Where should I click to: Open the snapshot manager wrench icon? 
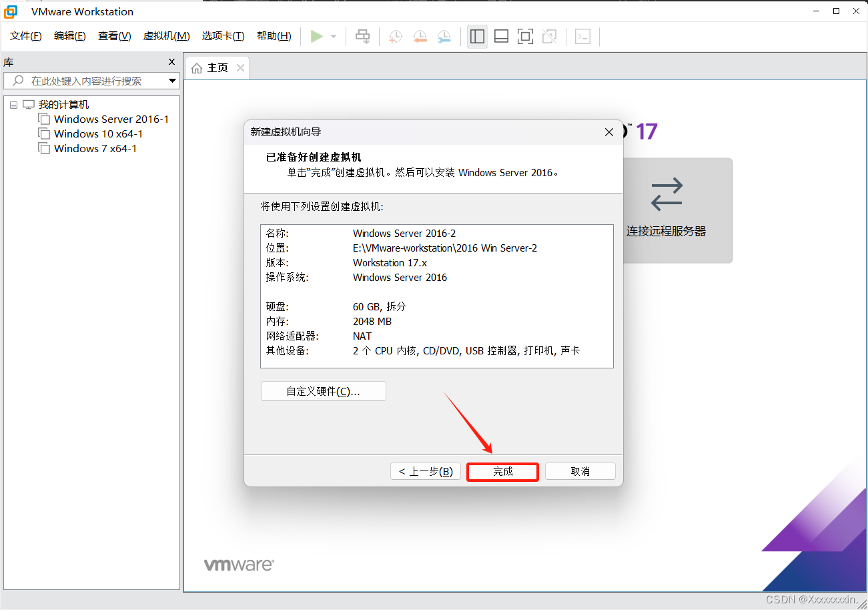coord(444,36)
